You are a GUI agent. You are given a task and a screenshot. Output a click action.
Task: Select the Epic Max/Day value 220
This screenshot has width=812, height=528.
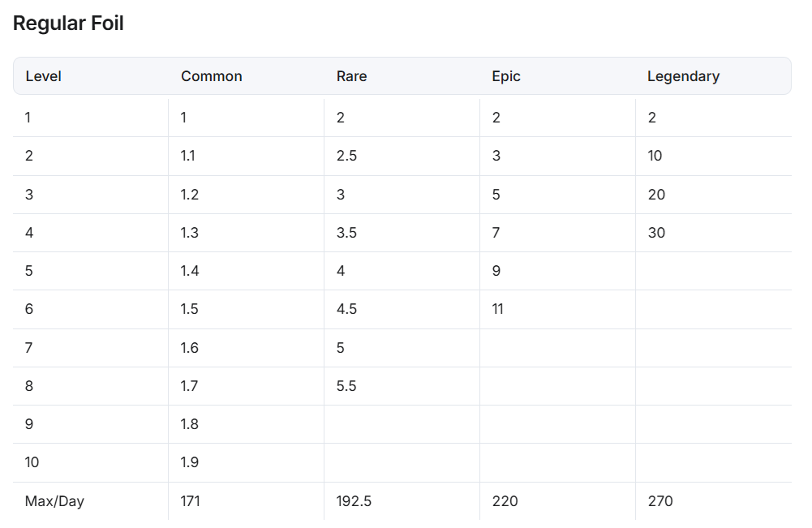coord(505,501)
